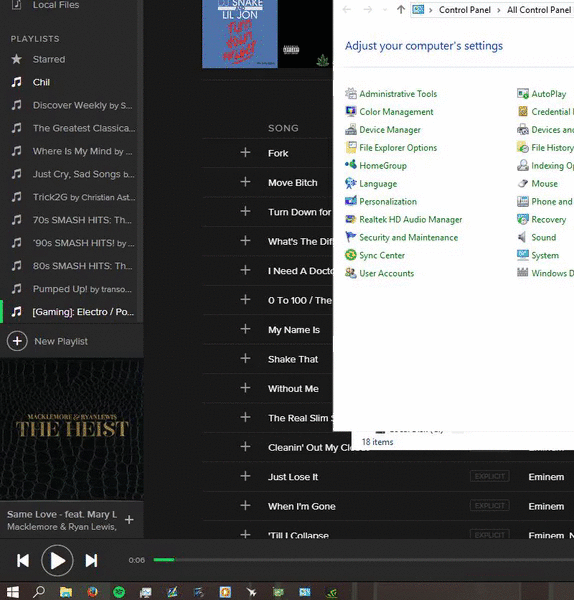Image resolution: width=574 pixels, height=600 pixels.
Task: Click the play button in Spotify
Action: click(57, 561)
